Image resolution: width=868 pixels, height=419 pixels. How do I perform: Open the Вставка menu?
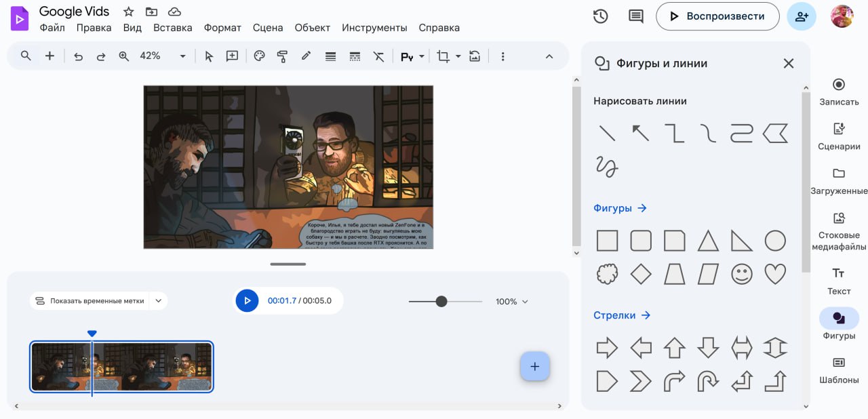[173, 28]
